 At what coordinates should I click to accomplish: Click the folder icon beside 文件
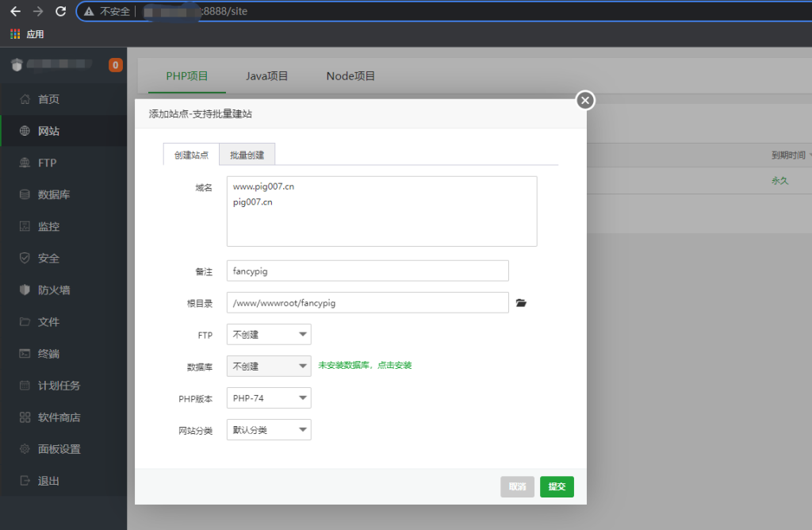tap(25, 322)
